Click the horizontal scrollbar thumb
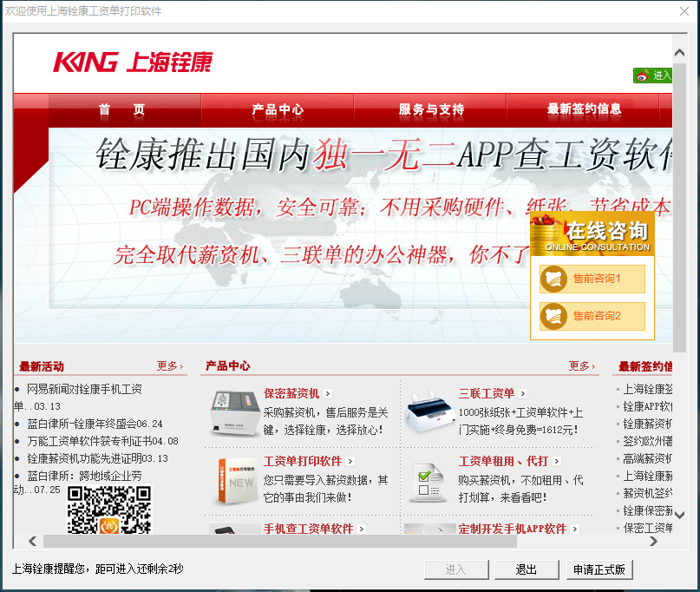The image size is (700, 592). coord(280,542)
